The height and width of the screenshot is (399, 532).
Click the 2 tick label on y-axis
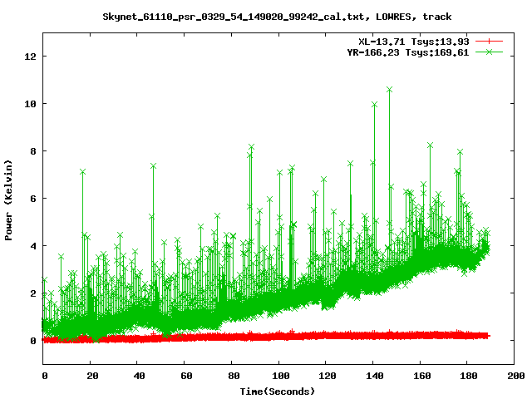[x=33, y=293]
